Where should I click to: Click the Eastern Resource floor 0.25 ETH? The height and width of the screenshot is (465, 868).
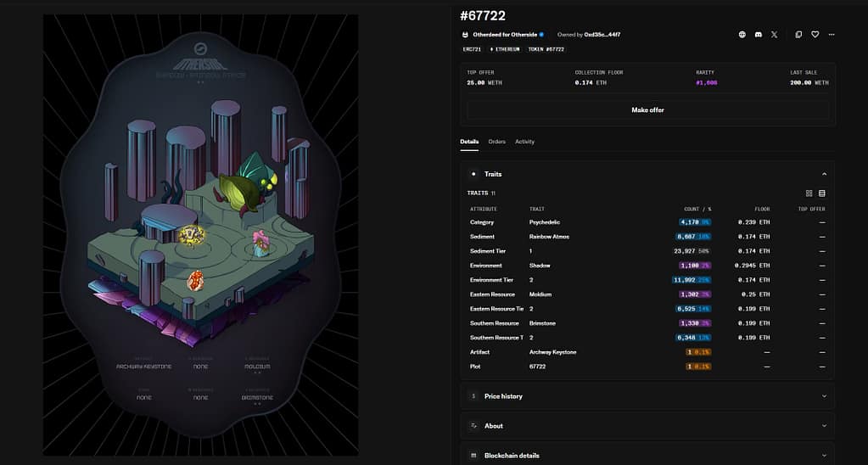point(756,294)
